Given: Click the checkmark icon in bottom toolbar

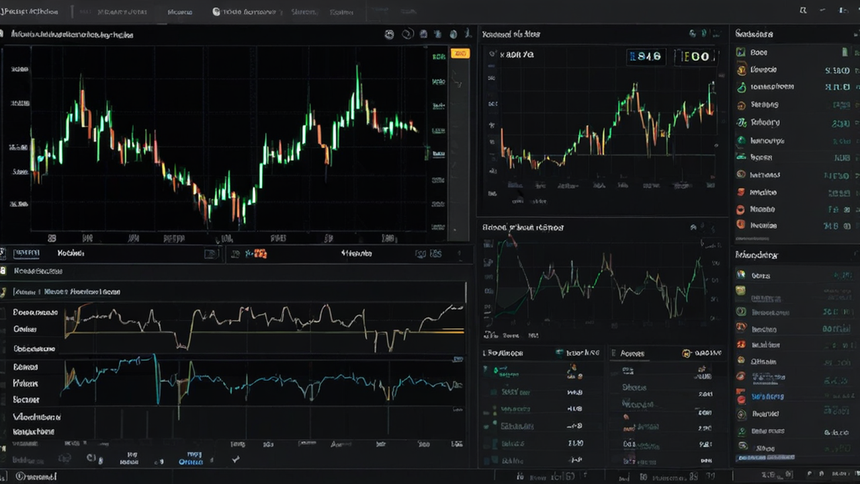Looking at the screenshot, I should [x=235, y=459].
